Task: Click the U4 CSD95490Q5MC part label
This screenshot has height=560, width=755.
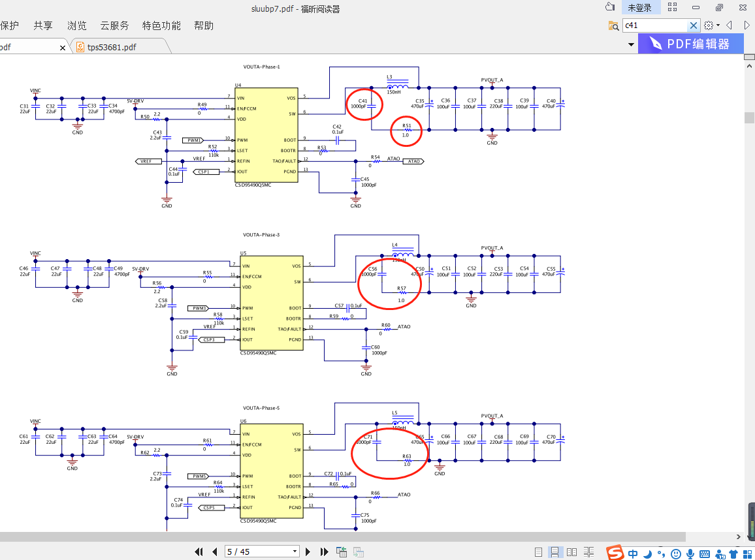Action: (253, 185)
